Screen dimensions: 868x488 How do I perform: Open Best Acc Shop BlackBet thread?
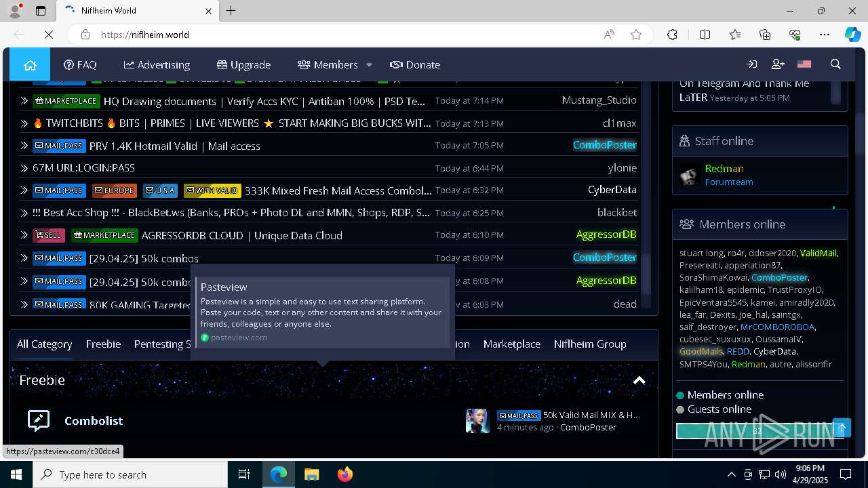pos(231,213)
